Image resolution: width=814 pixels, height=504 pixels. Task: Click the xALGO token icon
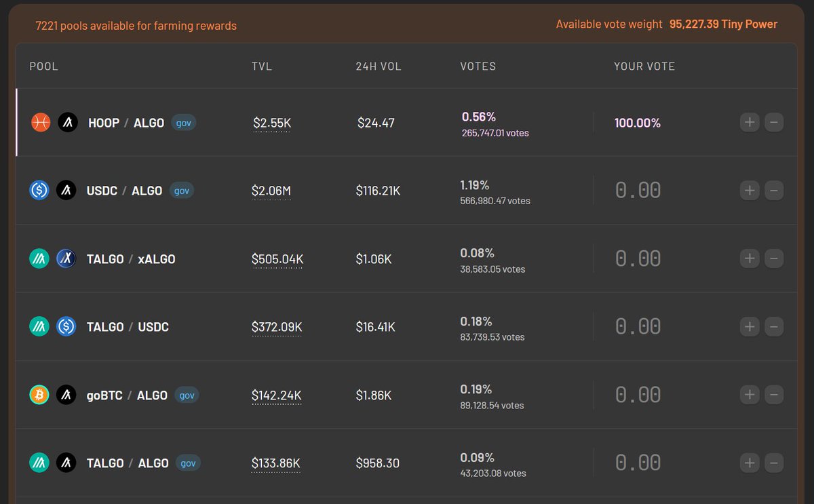(65, 258)
